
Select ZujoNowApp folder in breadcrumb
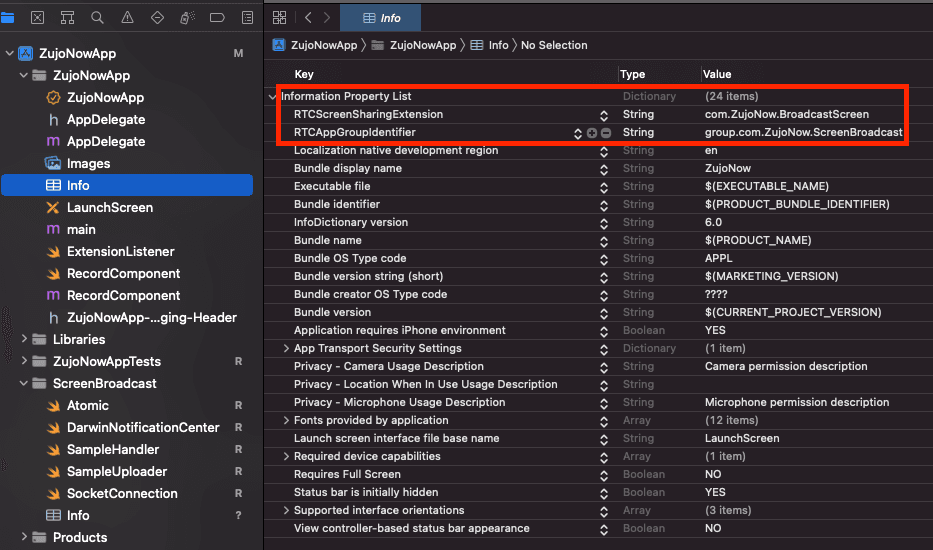tap(414, 45)
